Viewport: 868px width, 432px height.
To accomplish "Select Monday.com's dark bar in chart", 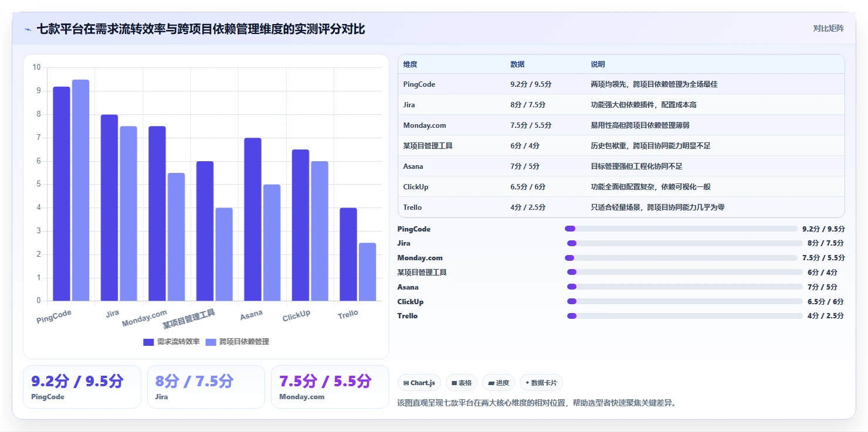I will 157,214.
